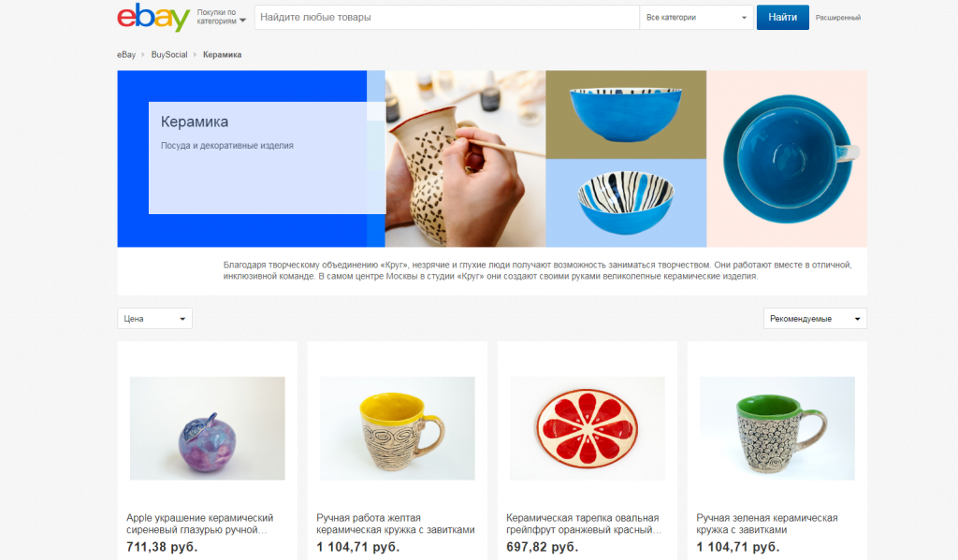Focus the Найдите любые товары search field
958x560 pixels.
446,17
